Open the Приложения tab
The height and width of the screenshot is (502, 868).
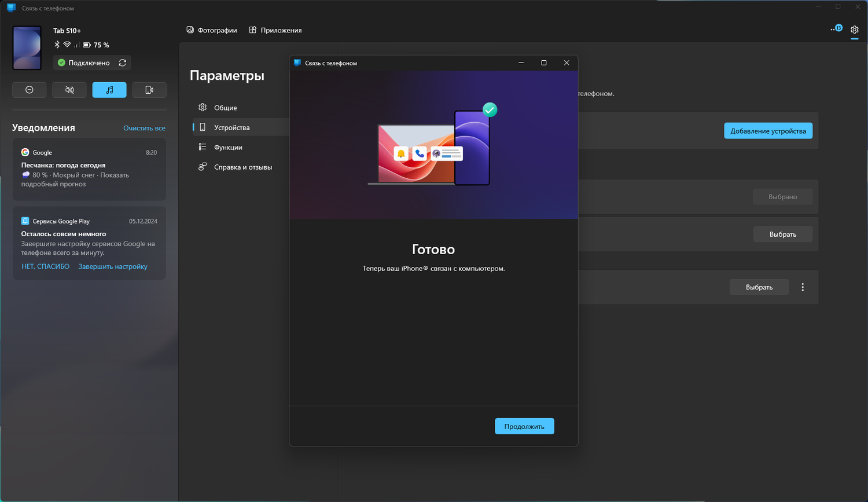coord(275,30)
